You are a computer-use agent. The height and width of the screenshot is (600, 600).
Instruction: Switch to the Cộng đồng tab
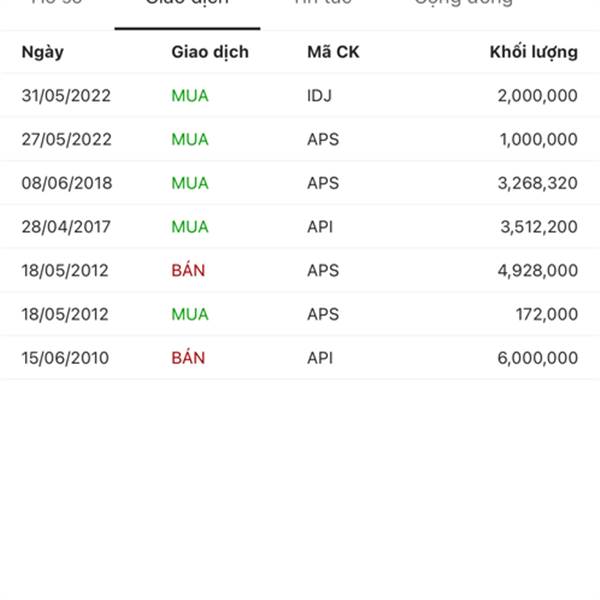point(463,2)
